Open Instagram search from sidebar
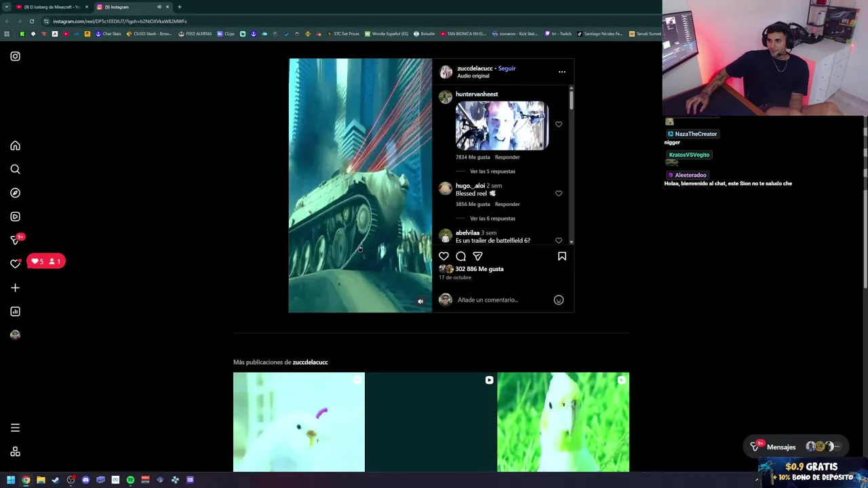The height and width of the screenshot is (488, 868). [x=15, y=169]
